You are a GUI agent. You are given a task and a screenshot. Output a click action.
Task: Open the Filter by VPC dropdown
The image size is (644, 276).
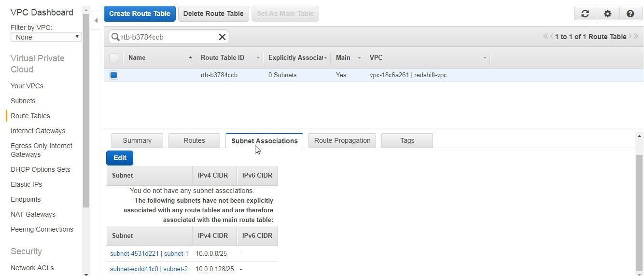(x=46, y=37)
